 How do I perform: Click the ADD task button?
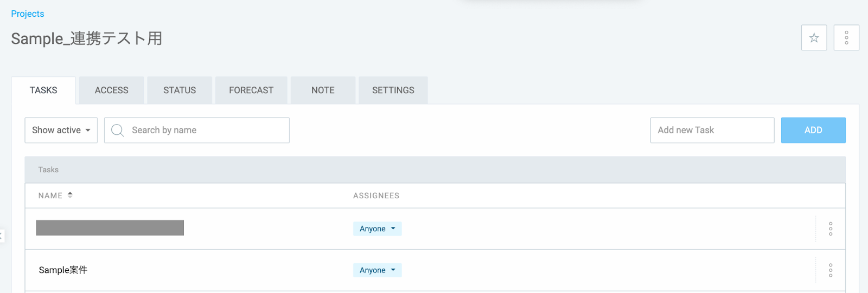(813, 131)
